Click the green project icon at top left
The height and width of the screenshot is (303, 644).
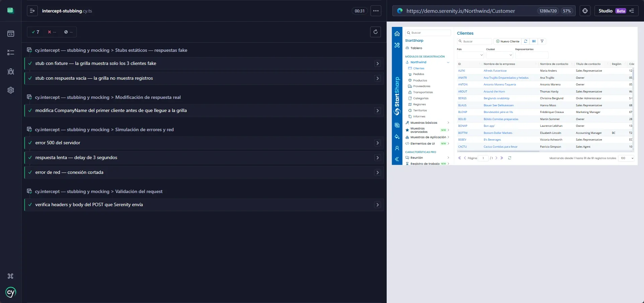[x=10, y=10]
